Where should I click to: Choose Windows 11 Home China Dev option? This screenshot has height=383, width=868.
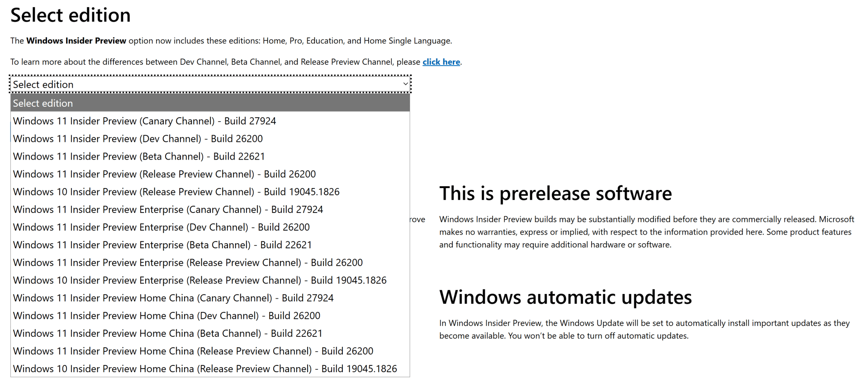point(166,316)
